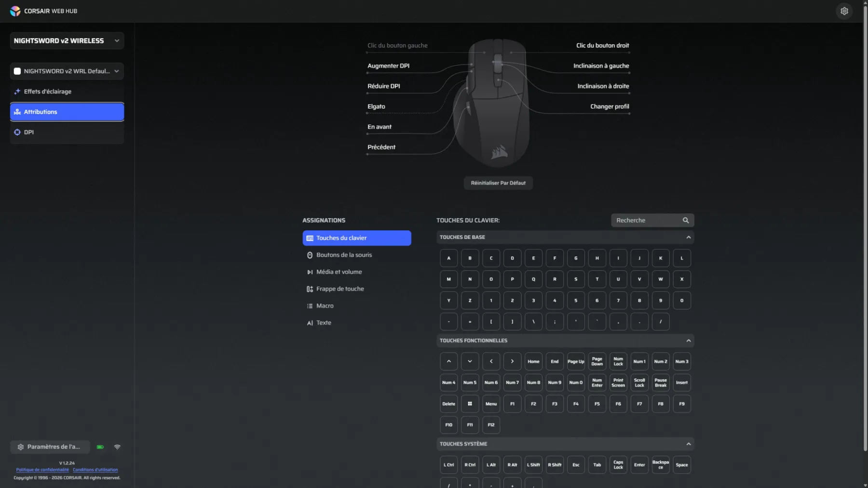This screenshot has width=868, height=488.
Task: Select Boutons de la souris category
Action: [357, 255]
